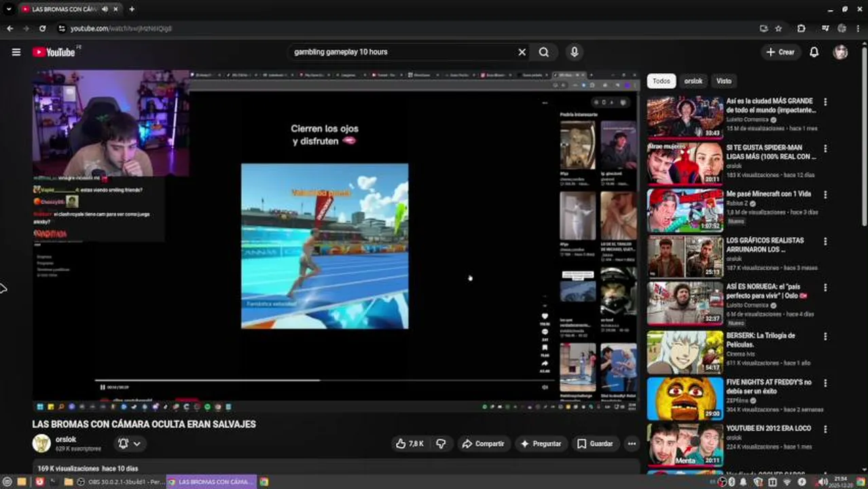Select the Todos filter chip
Viewport: 868px width, 489px height.
[x=662, y=81]
